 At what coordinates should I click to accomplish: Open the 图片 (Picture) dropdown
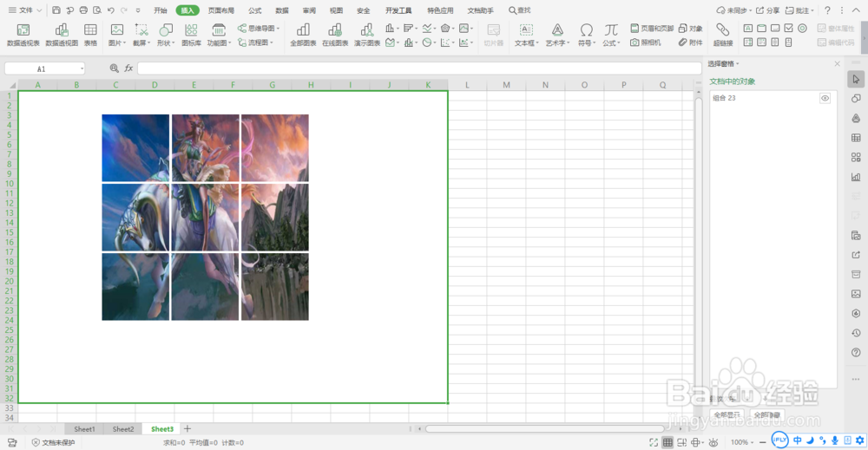click(117, 35)
